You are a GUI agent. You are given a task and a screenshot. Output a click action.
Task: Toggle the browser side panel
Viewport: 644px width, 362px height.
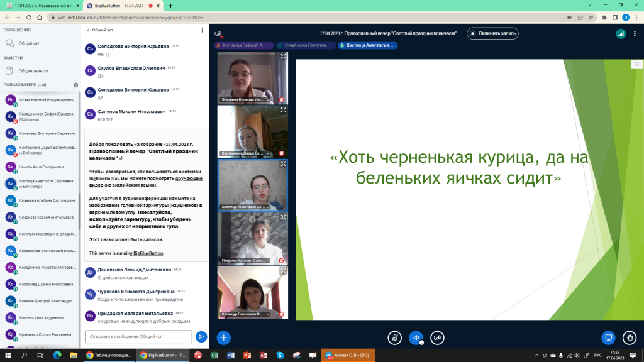point(615,18)
